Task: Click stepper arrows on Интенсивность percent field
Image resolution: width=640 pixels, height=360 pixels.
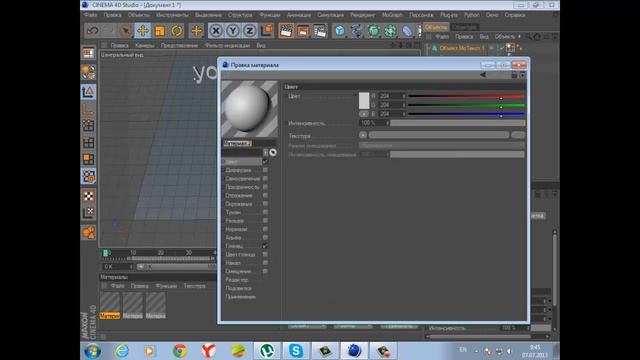Action: click(x=388, y=123)
